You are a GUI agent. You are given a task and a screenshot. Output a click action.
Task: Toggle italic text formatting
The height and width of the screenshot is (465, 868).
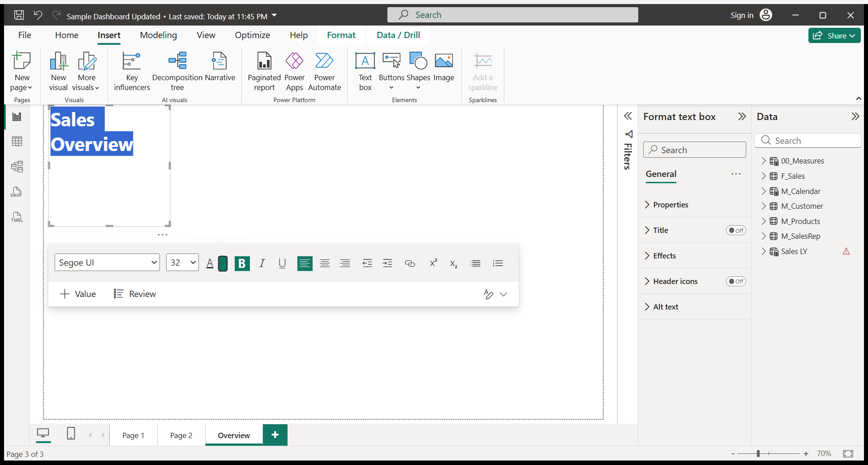click(262, 263)
